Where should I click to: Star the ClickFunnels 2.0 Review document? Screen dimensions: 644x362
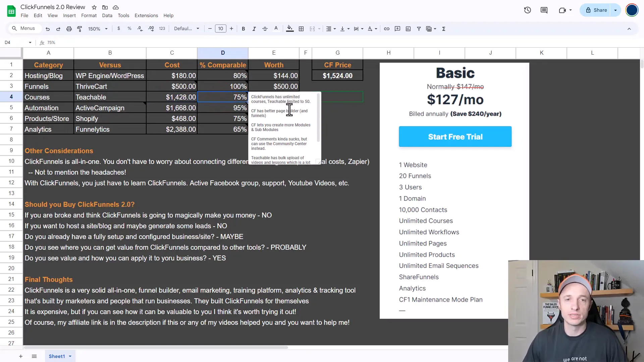[x=94, y=7]
